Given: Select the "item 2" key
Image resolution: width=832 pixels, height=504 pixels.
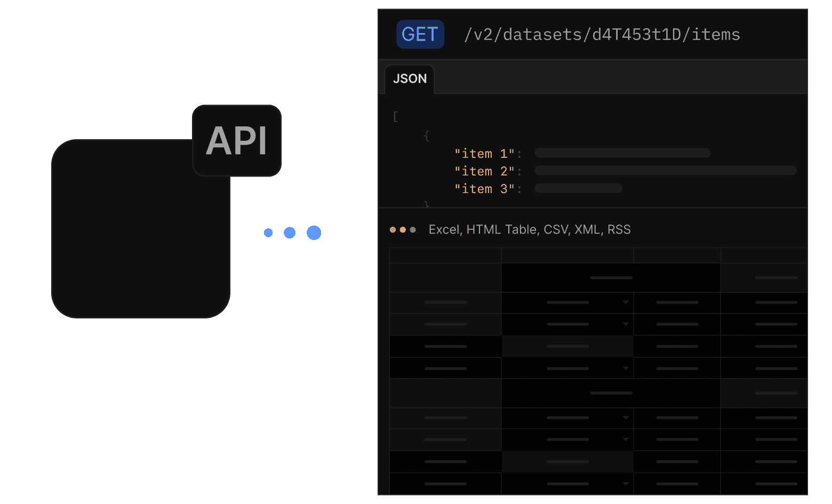Looking at the screenshot, I should [x=484, y=171].
